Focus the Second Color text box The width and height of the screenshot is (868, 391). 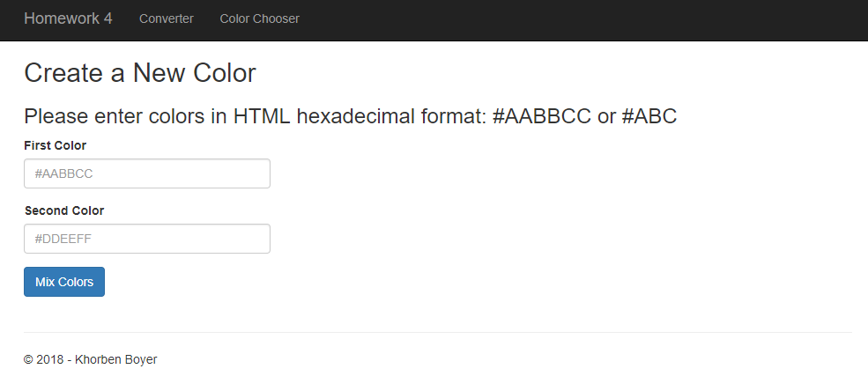point(146,239)
